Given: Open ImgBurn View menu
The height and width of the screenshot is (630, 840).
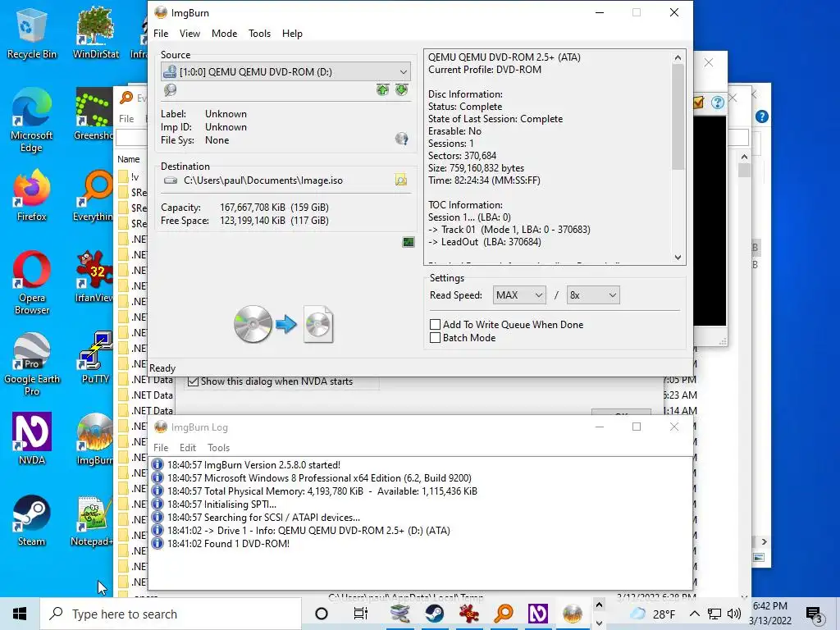Looking at the screenshot, I should pyautogui.click(x=189, y=33).
